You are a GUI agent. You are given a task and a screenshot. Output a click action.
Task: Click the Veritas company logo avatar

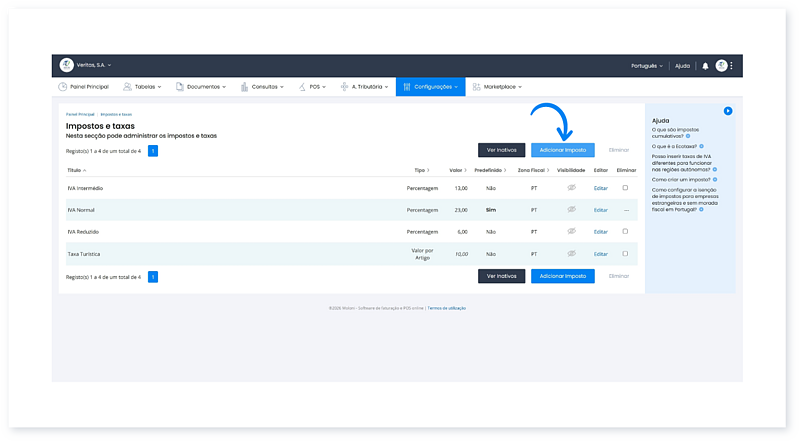click(67, 65)
